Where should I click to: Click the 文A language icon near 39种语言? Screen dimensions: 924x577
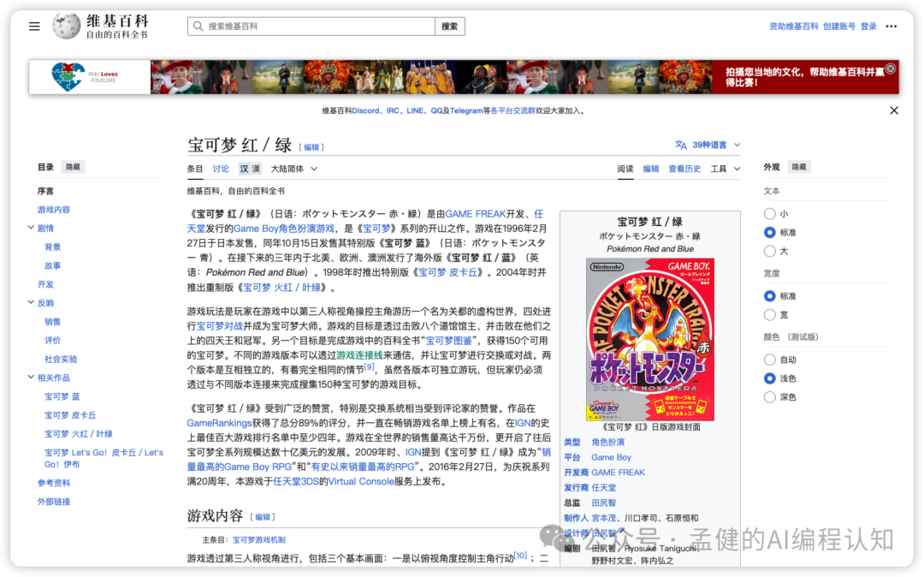[x=680, y=146]
